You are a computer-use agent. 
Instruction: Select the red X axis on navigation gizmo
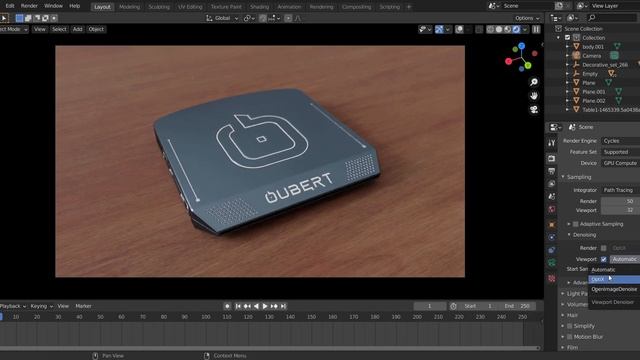point(509,61)
